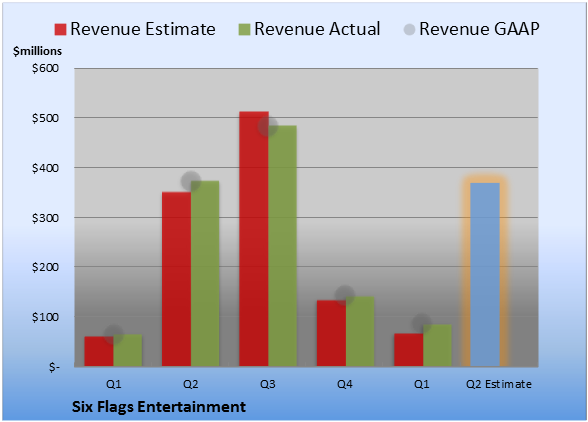
Task: Click the '$500' axis value
Action: [x=45, y=118]
